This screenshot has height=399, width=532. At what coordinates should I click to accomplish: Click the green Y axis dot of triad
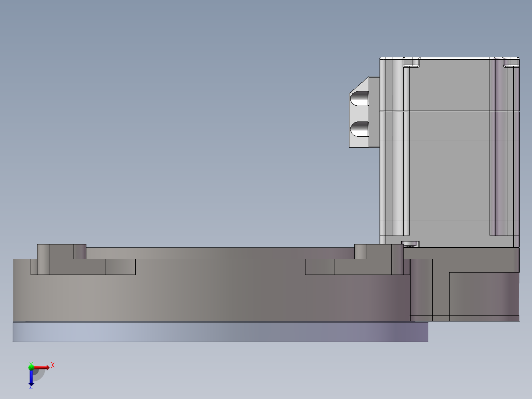click(x=31, y=367)
